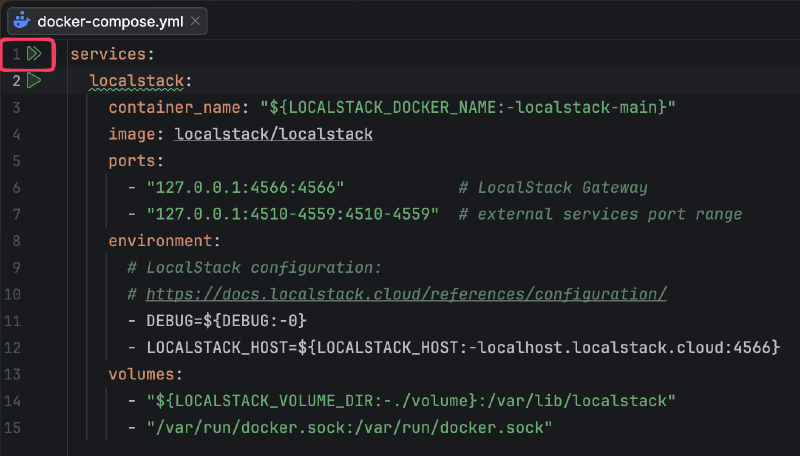Open the localstack/localstack image link
800x456 pixels.
tap(273, 134)
